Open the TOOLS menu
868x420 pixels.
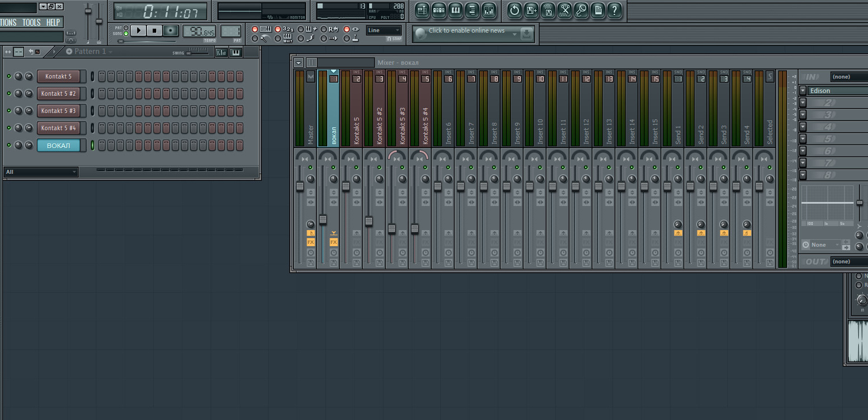click(x=31, y=22)
